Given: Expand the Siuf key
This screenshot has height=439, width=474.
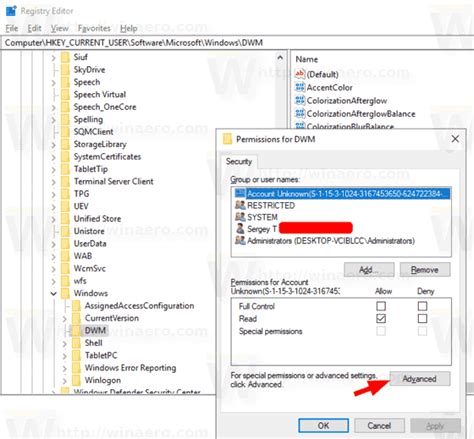Looking at the screenshot, I should point(53,58).
